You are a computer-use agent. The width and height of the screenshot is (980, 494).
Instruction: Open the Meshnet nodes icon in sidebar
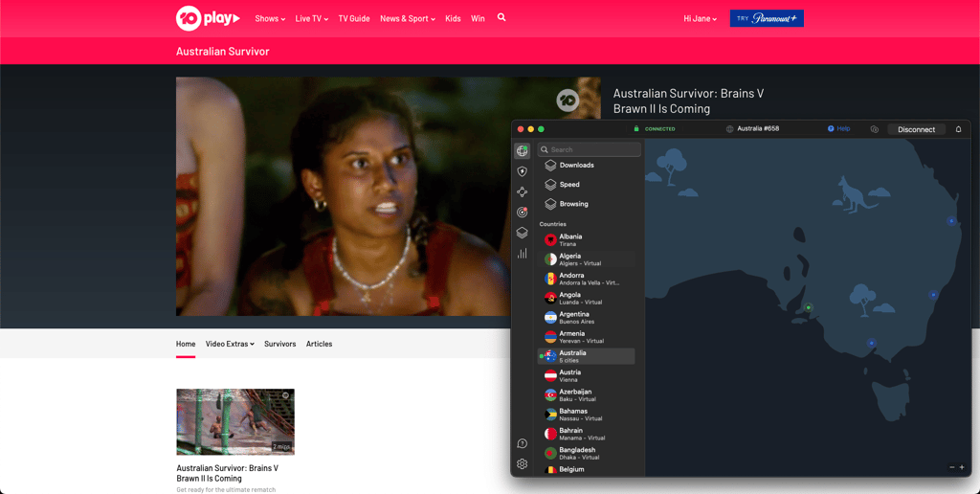tap(522, 192)
